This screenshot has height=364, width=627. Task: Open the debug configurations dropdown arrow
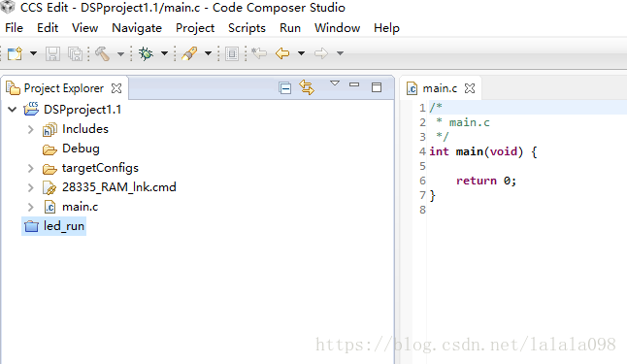point(164,53)
